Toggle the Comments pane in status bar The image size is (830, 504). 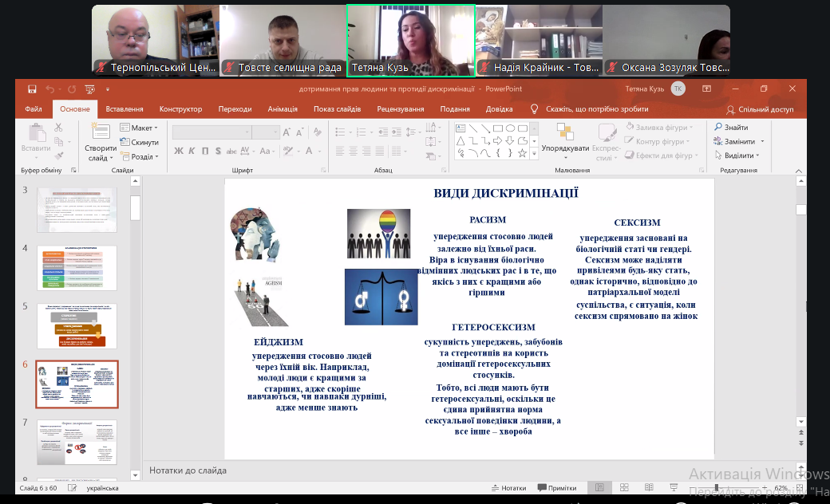557,488
